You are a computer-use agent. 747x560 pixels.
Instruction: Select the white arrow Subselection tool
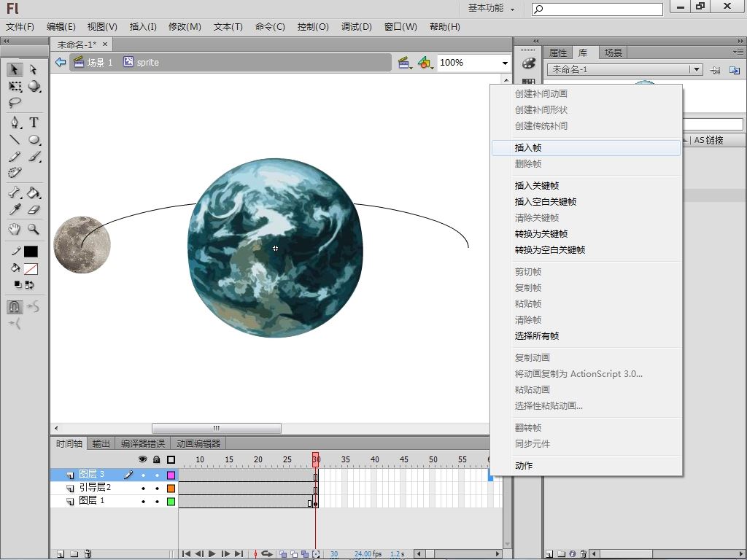tap(33, 69)
